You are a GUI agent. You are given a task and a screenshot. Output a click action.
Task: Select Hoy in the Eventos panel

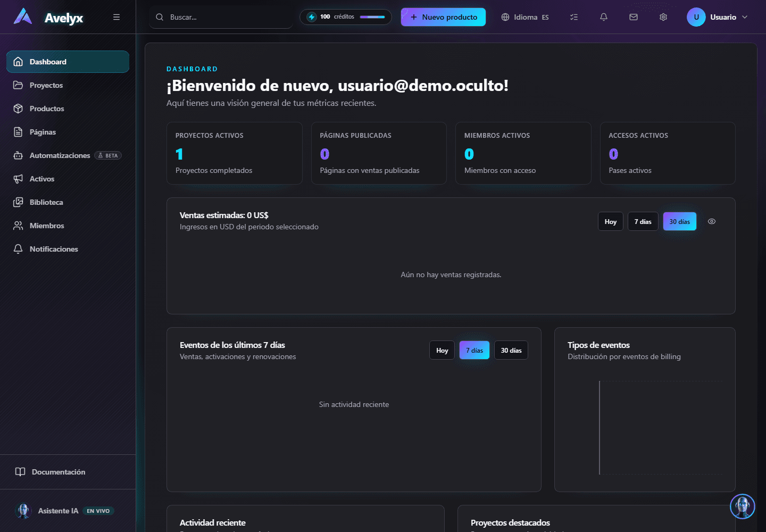pyautogui.click(x=442, y=350)
